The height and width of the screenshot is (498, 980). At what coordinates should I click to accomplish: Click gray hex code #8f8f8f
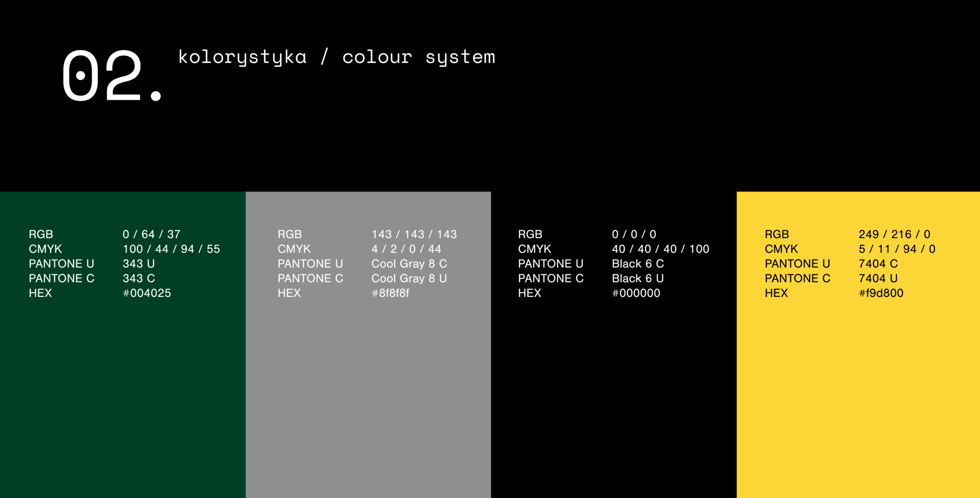click(x=390, y=293)
